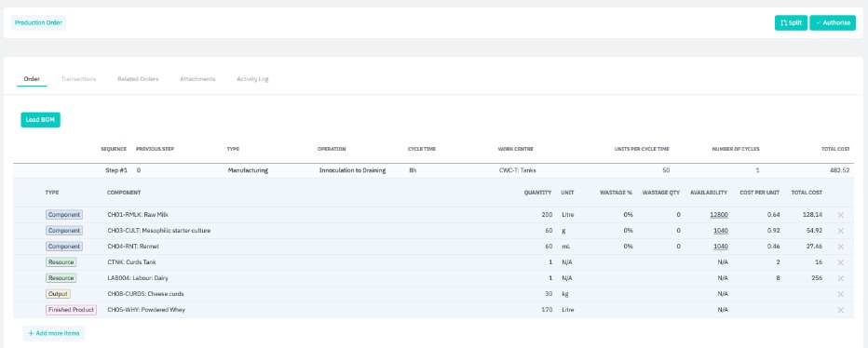Click the CH05-WHY: Powdered Whey name
Viewport: 868px width, 348px height.
[x=146, y=310]
